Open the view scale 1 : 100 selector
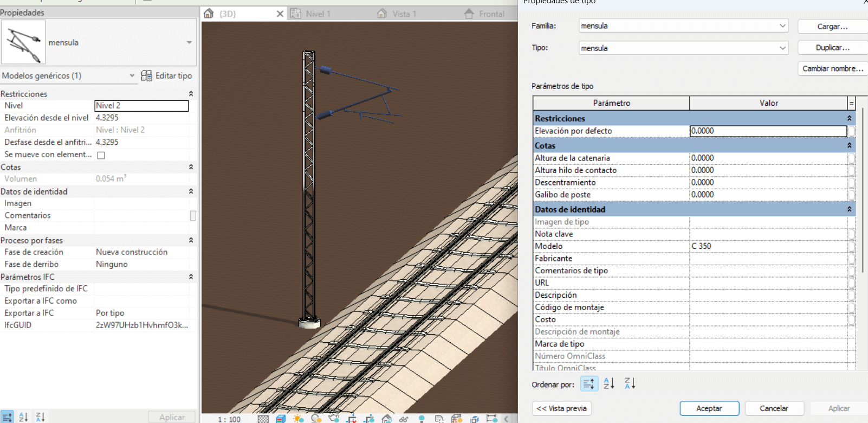This screenshot has width=868, height=423. [229, 419]
